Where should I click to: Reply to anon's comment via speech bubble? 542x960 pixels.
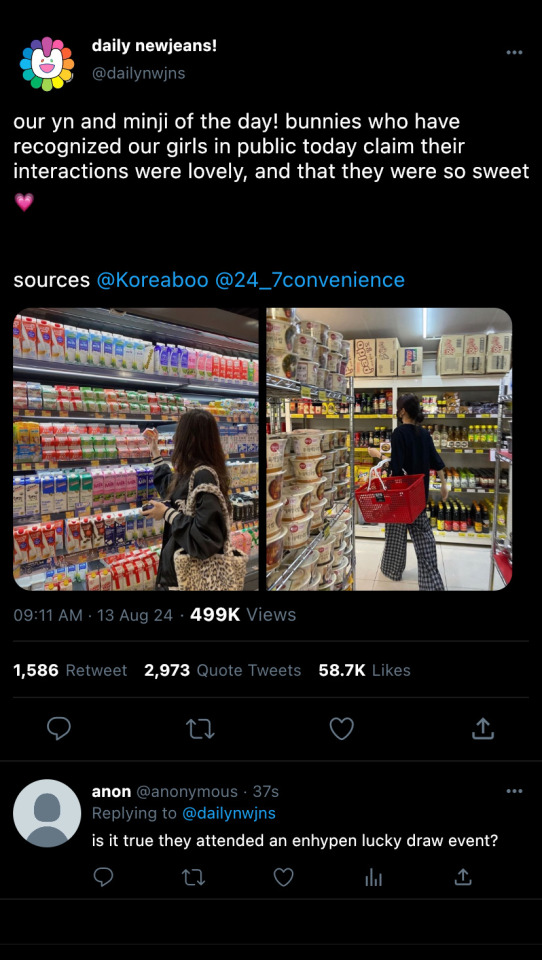104,878
